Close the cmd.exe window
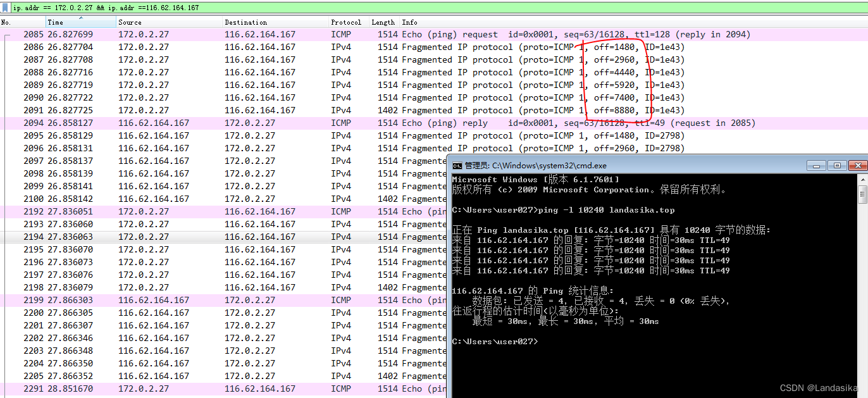 (x=858, y=165)
